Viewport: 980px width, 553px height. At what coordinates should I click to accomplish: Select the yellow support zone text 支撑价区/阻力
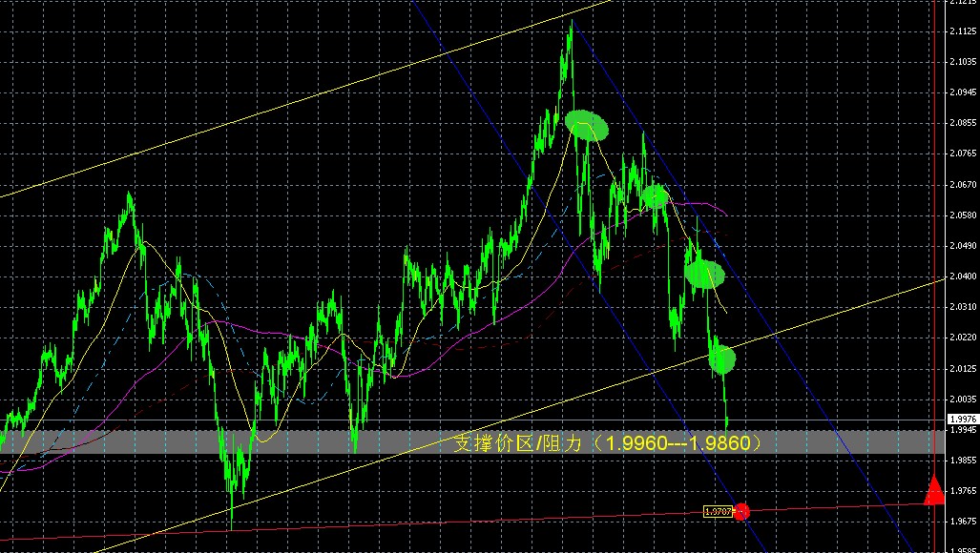pos(518,443)
